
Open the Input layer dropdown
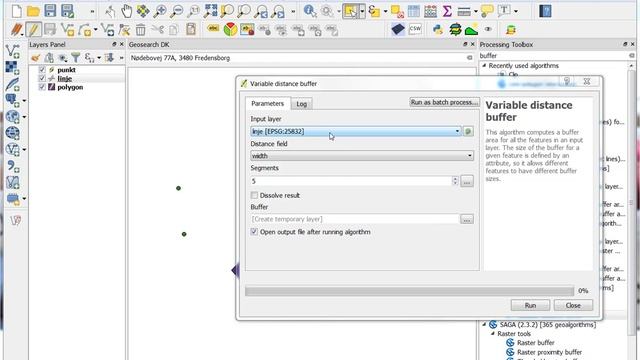356,131
